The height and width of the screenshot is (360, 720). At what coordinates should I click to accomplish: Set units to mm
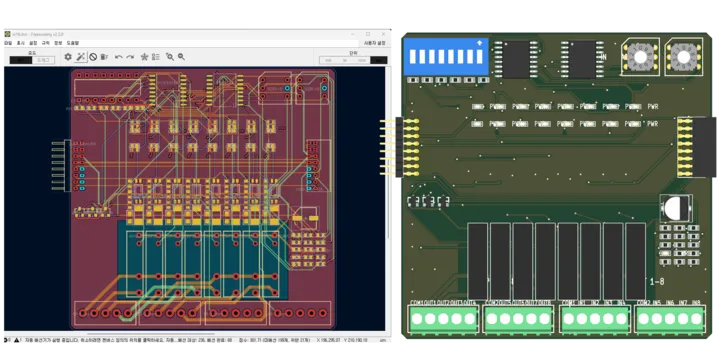tap(362, 60)
